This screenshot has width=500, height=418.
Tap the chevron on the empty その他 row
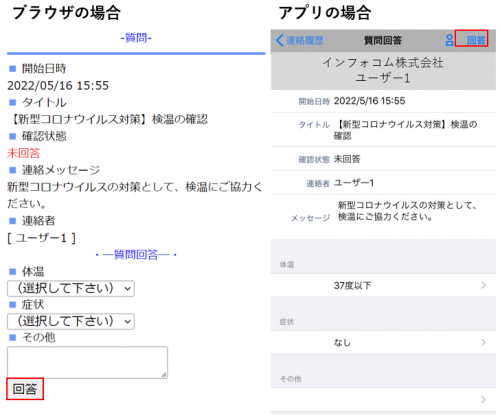[x=483, y=399]
